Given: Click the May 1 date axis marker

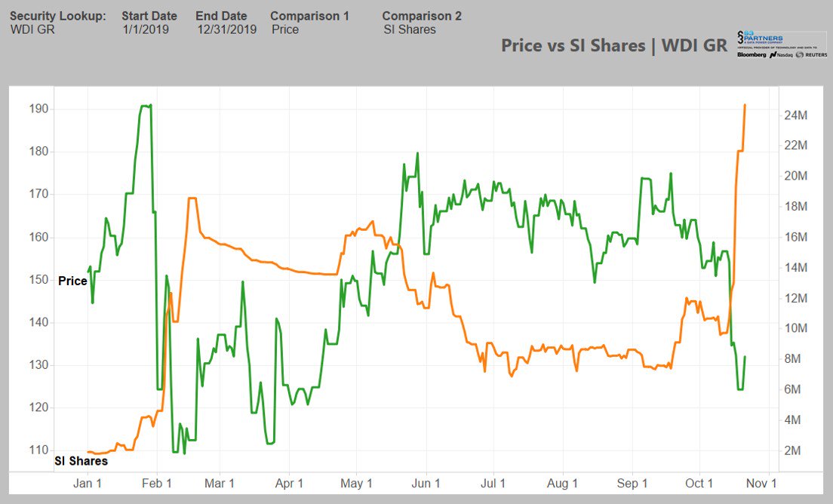Looking at the screenshot, I should (x=357, y=484).
